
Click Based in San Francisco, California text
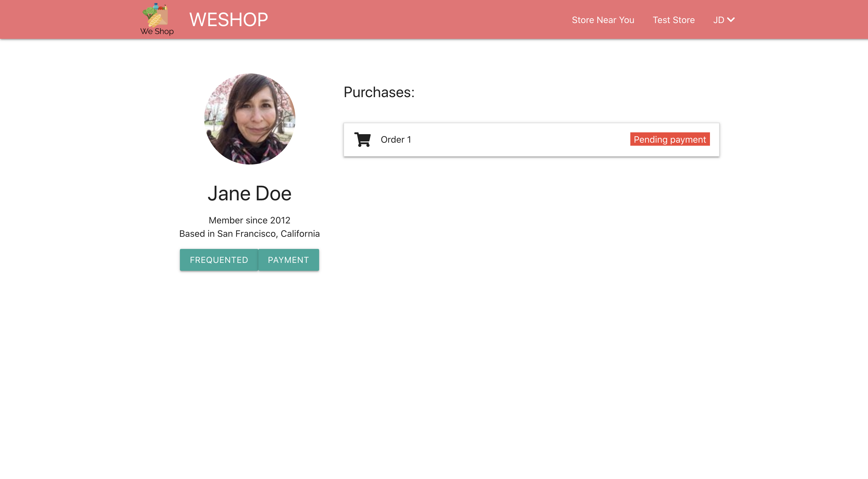[249, 234]
